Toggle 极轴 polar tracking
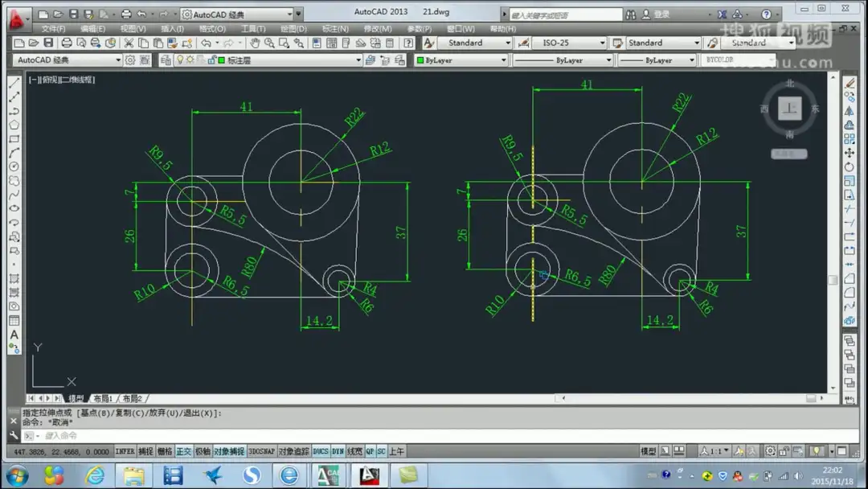 (203, 451)
